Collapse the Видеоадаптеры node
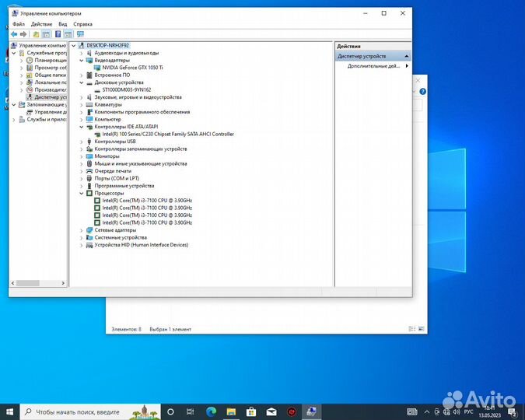Screen dimensions: 525x420 pos(81,60)
